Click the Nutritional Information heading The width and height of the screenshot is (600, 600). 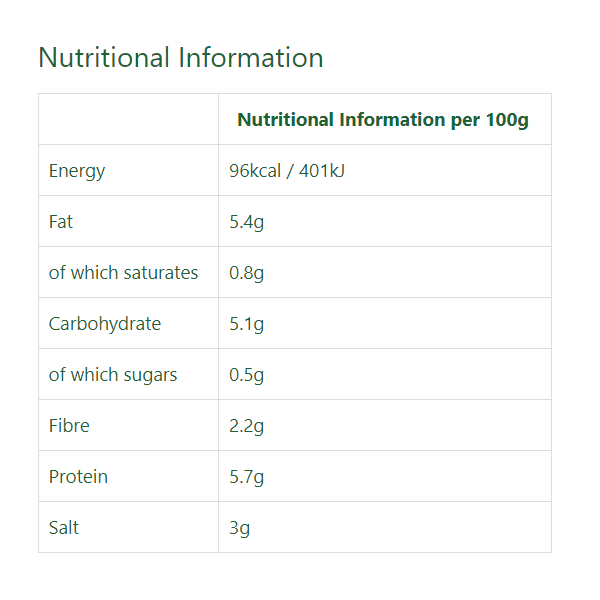(181, 58)
